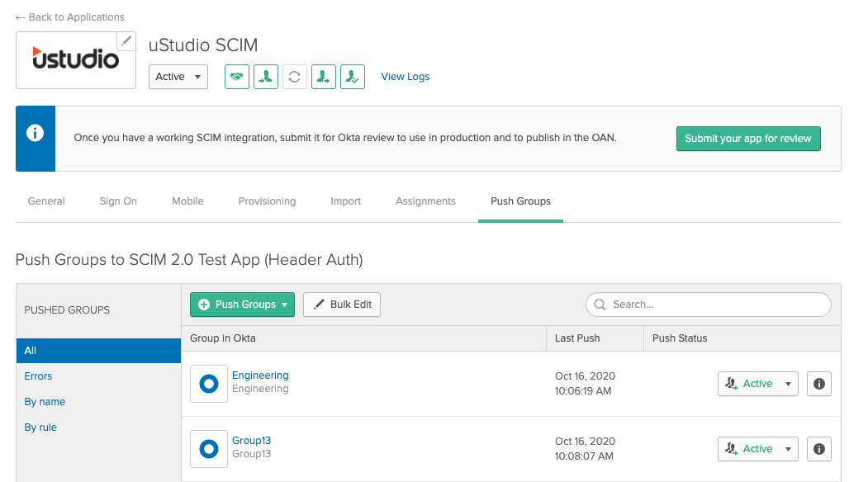Click the group Search field
This screenshot has width=868, height=482.
click(709, 305)
